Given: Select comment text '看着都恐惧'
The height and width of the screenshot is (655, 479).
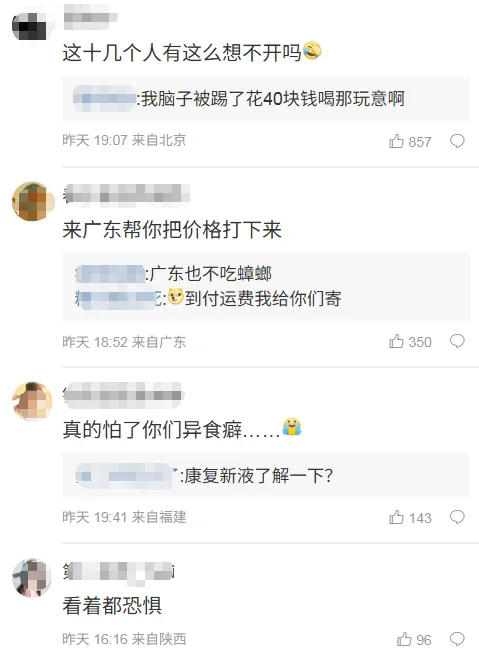Looking at the screenshot, I should click(112, 605).
